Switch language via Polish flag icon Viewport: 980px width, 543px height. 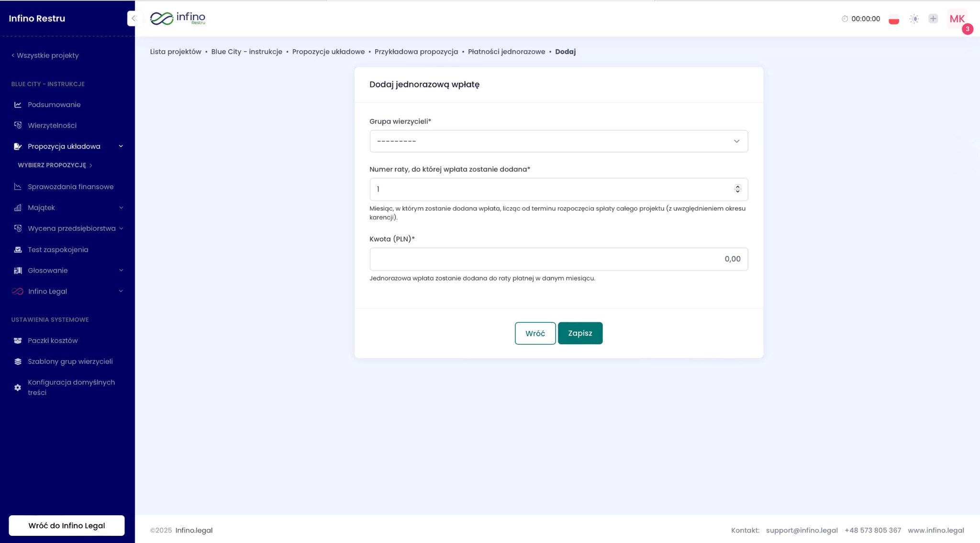(x=893, y=19)
